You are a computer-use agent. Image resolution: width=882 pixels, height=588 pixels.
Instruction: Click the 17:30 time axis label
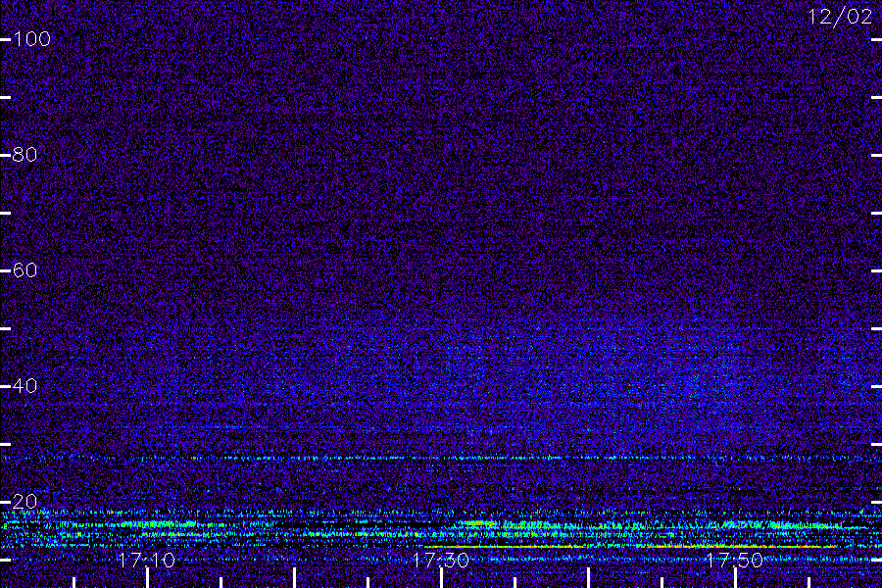[441, 560]
